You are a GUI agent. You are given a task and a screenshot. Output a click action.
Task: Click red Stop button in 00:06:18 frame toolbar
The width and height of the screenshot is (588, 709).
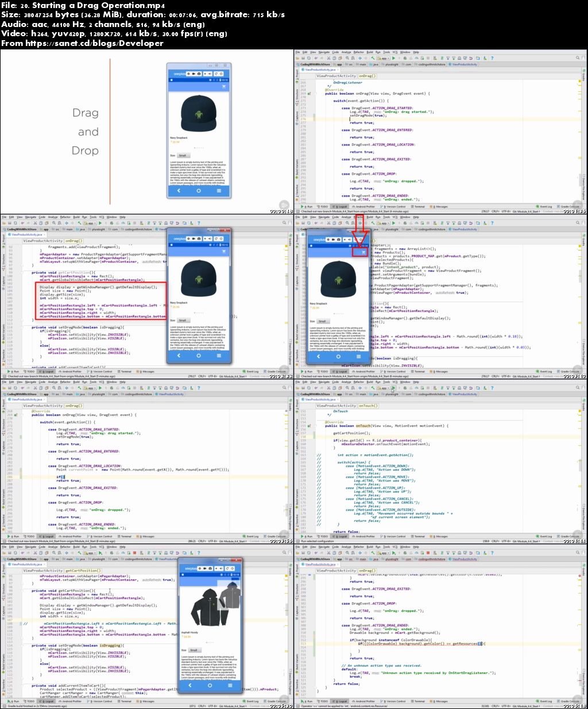[x=428, y=553]
